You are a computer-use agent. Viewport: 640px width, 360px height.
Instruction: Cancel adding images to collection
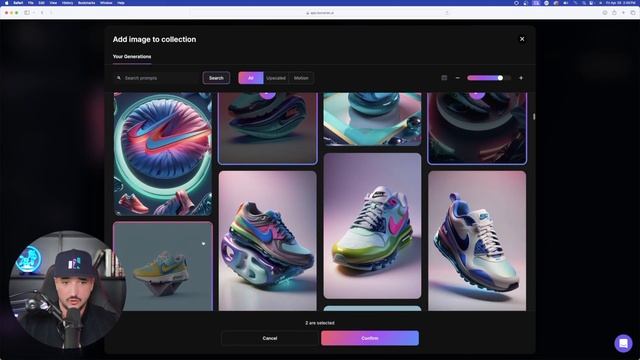point(270,338)
